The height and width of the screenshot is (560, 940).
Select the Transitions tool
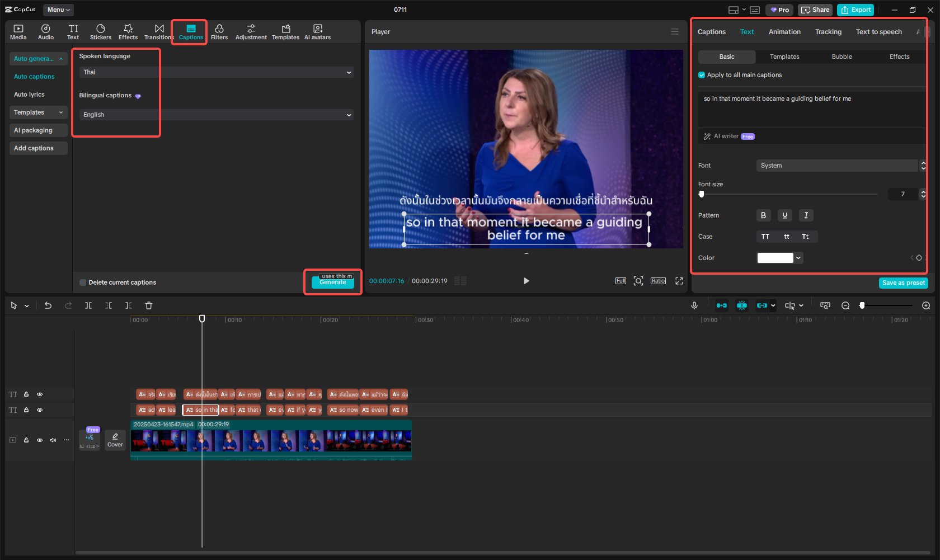tap(159, 31)
